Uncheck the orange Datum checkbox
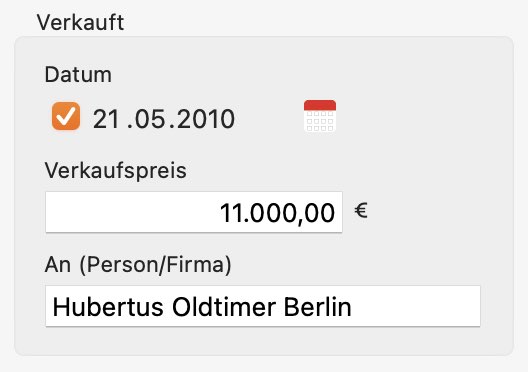The height and width of the screenshot is (372, 528). pyautogui.click(x=66, y=116)
